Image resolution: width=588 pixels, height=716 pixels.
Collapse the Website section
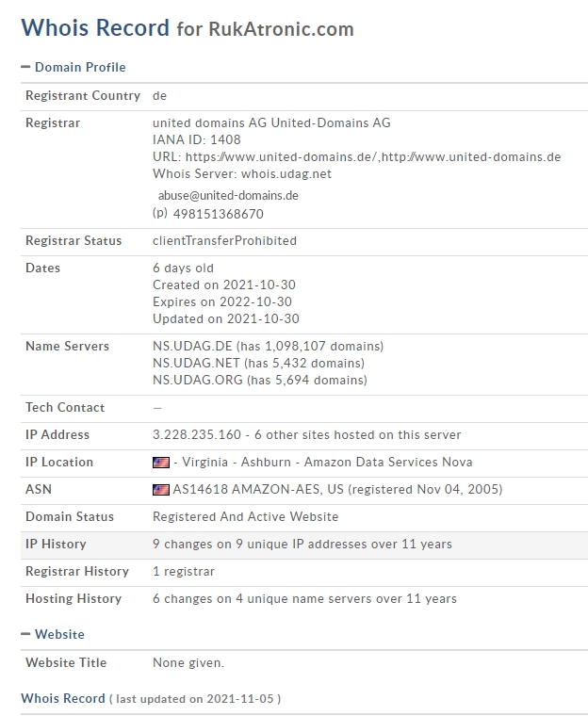[53, 634]
